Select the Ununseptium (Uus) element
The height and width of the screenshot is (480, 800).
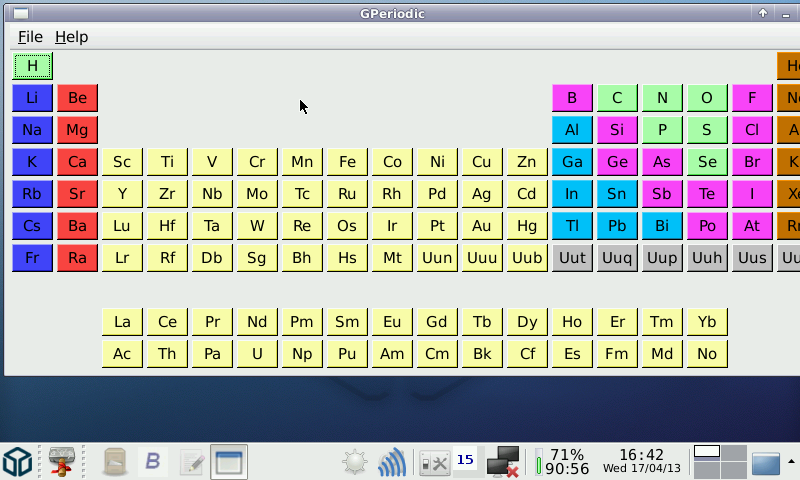tap(752, 258)
